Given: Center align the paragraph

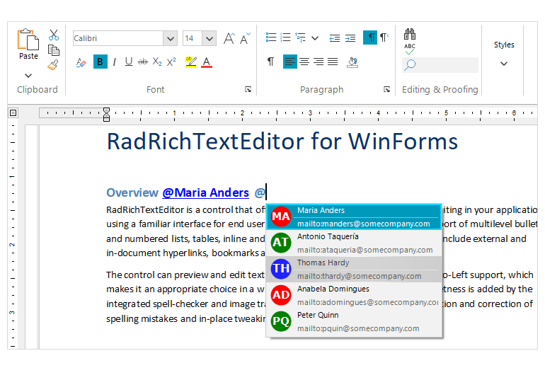Looking at the screenshot, I should click(304, 62).
